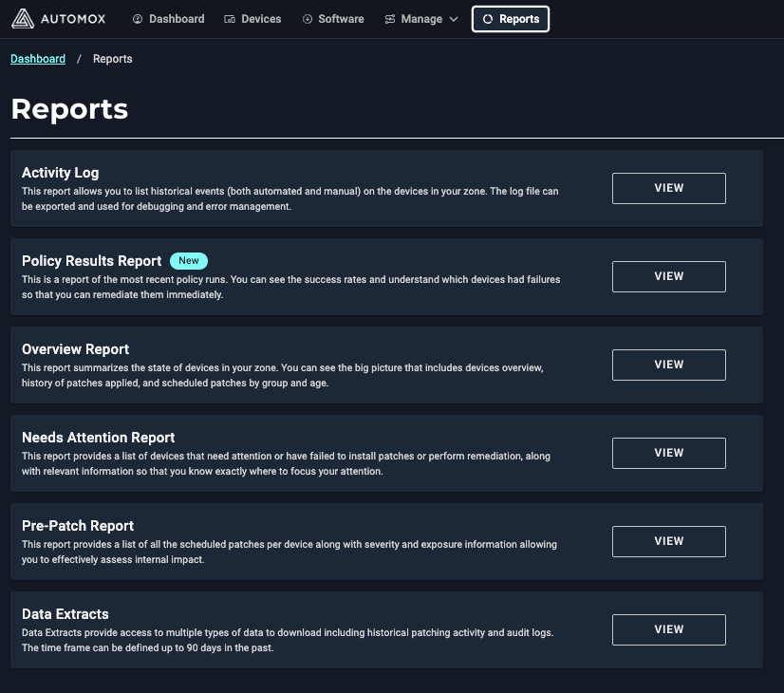Click the Devices icon in the navigation bar

click(x=231, y=18)
